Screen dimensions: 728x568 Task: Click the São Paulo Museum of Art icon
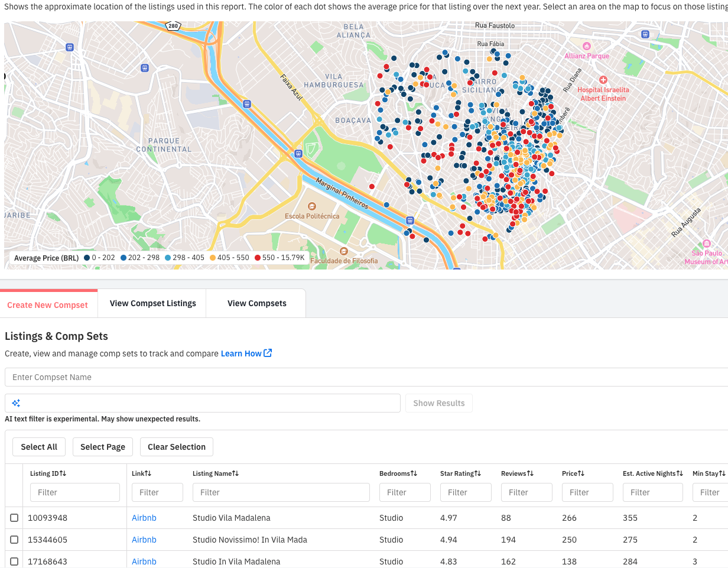[x=706, y=244]
